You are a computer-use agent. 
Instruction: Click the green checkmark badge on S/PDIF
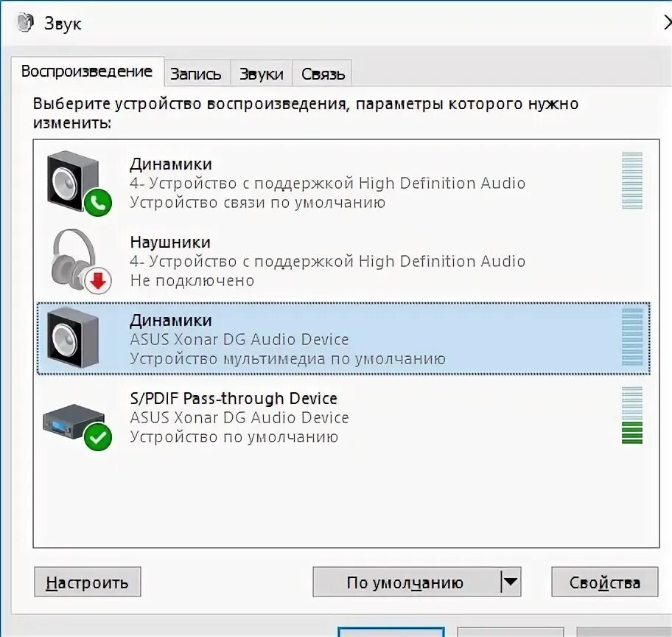point(98,437)
